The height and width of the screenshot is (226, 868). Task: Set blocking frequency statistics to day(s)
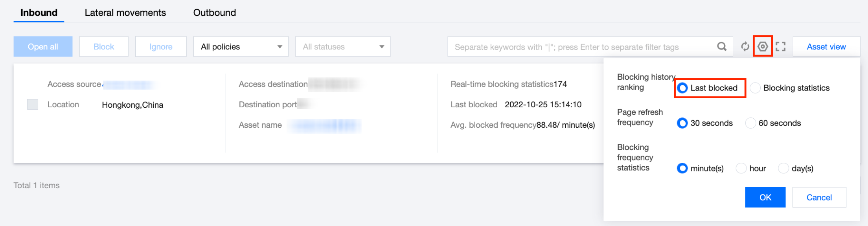pyautogui.click(x=783, y=168)
